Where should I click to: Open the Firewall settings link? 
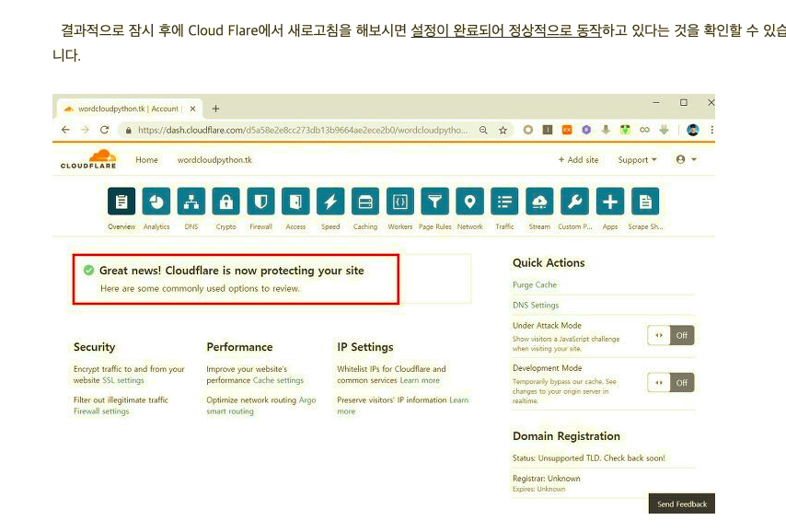click(x=101, y=411)
